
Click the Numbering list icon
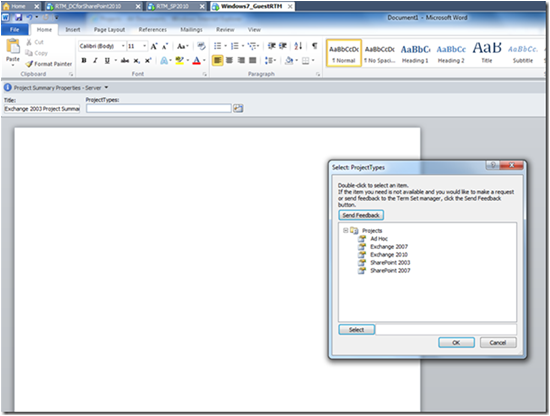click(235, 46)
